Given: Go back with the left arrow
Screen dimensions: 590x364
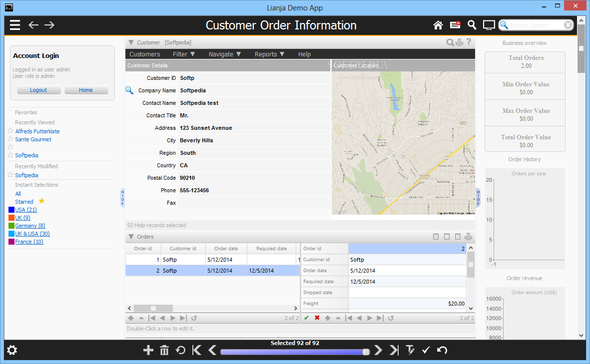Looking at the screenshot, I should click(33, 25).
